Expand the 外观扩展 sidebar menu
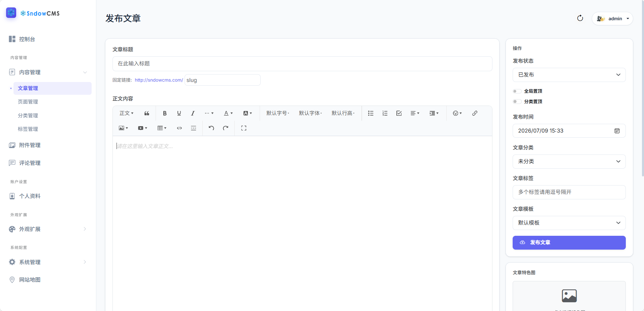This screenshot has width=644, height=311. pos(48,229)
